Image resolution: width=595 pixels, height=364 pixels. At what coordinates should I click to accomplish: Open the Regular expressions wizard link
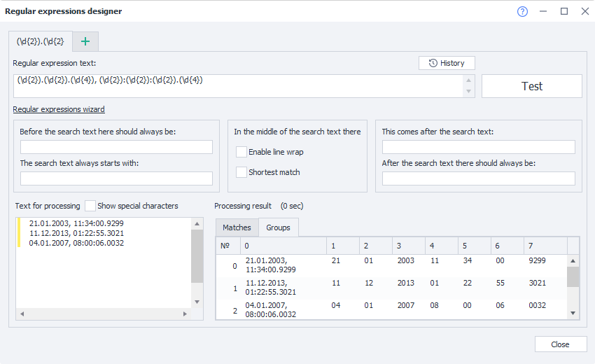[x=59, y=109]
